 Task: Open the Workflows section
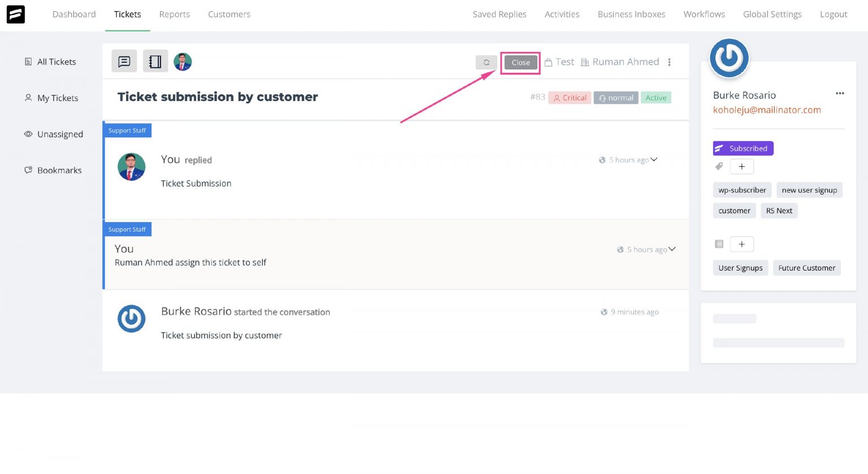coord(704,14)
